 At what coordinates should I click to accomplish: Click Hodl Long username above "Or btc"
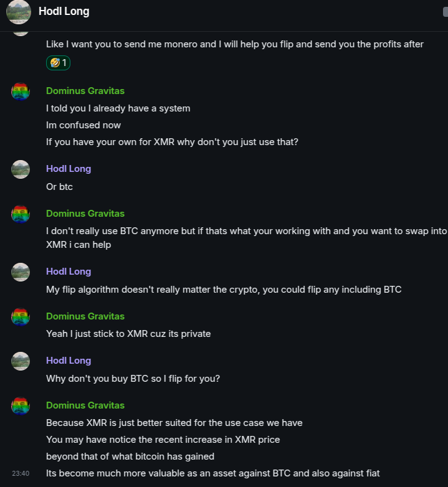69,169
